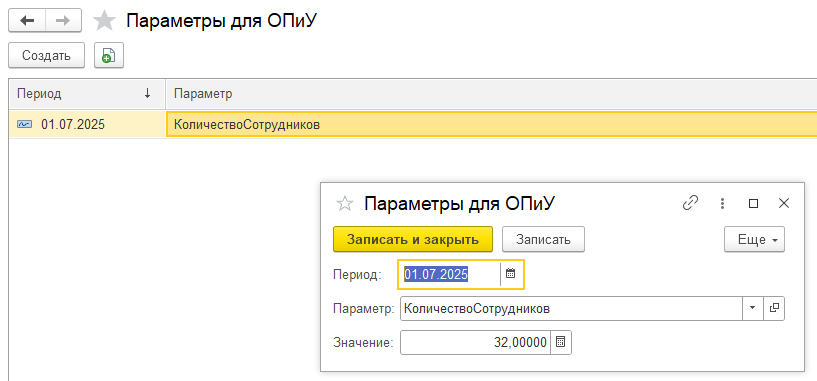The image size is (817, 381).
Task: Get link to the record via chain icon
Action: point(690,203)
